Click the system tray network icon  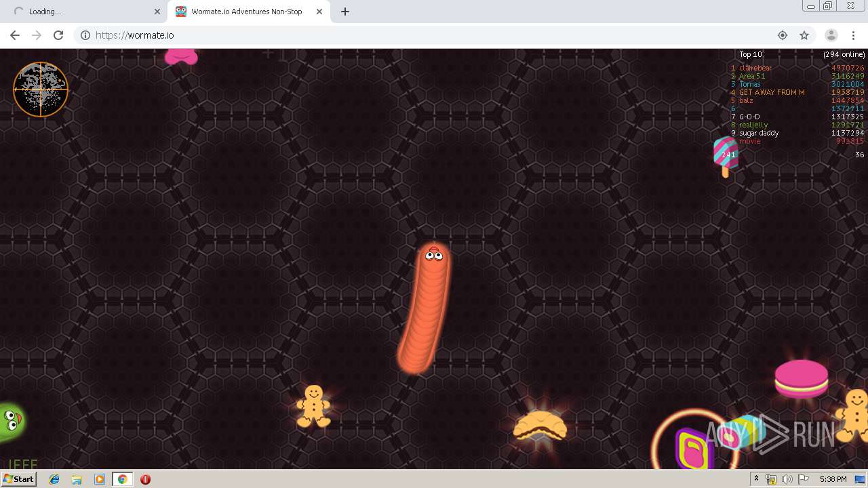(x=771, y=479)
